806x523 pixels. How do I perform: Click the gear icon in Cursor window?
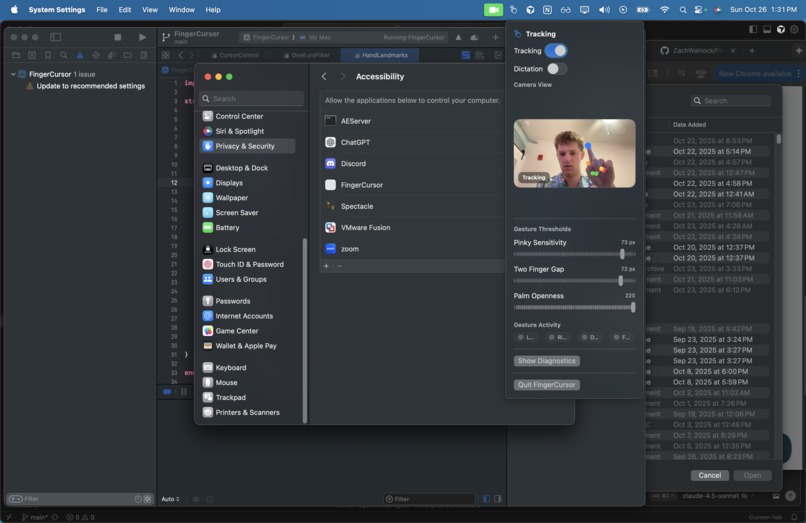tap(794, 29)
